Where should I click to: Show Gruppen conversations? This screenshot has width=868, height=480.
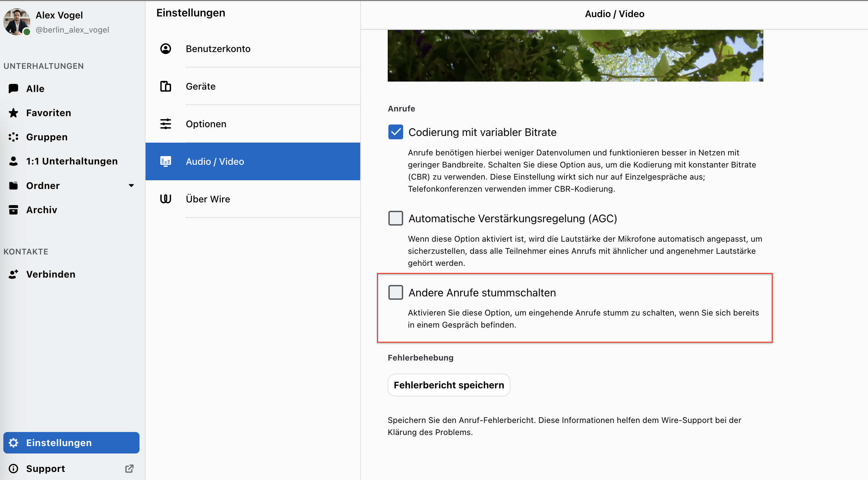point(71,137)
